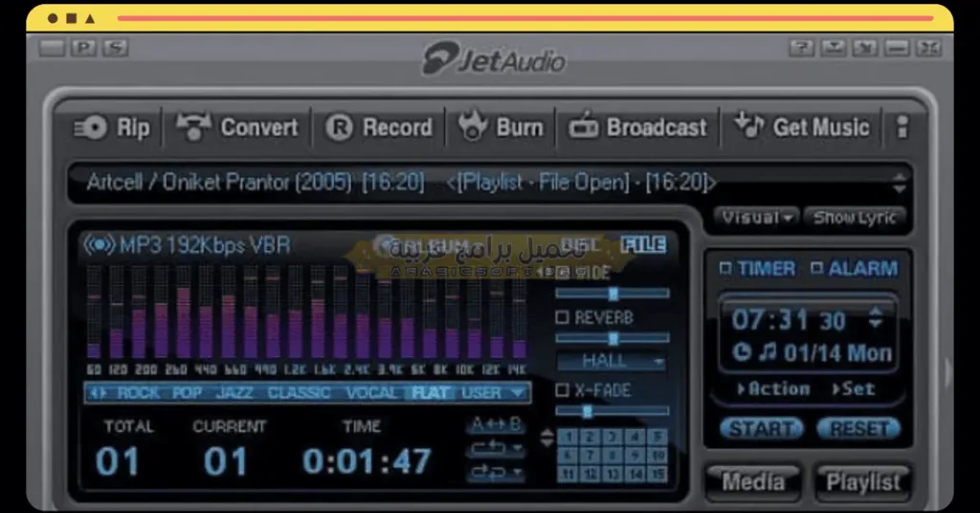Select track number 15 in number grid
Viewport: 980px width, 513px height.
click(657, 475)
